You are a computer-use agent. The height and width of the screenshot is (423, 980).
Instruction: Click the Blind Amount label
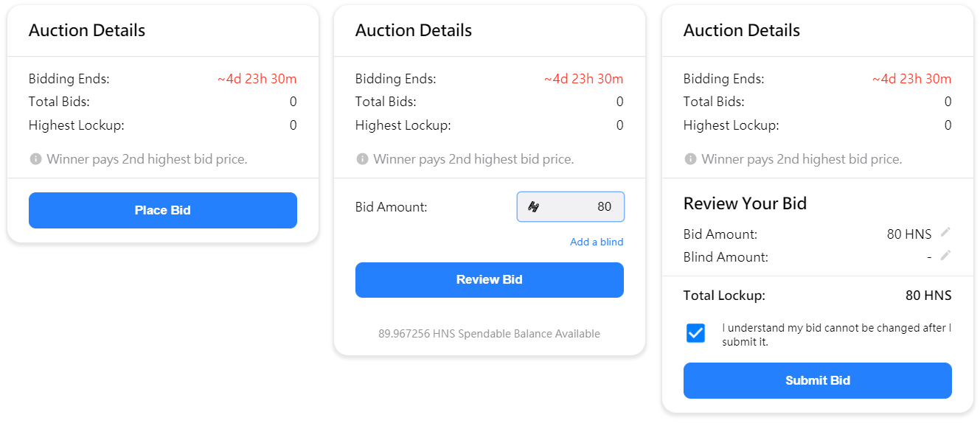click(726, 257)
